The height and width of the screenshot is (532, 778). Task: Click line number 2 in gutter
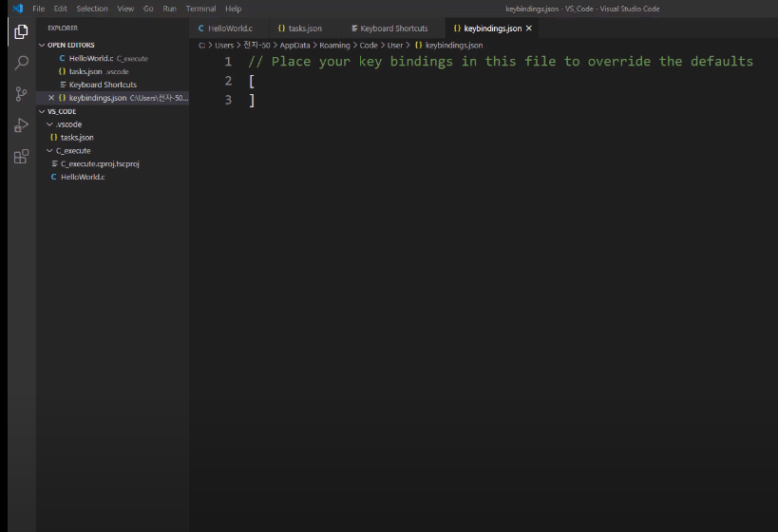pos(228,81)
